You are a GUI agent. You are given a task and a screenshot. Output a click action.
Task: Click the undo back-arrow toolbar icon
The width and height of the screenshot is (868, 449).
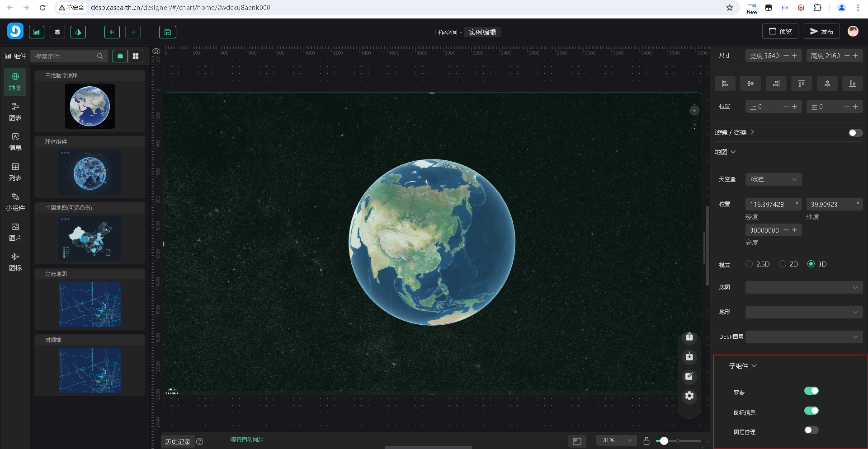coord(112,32)
